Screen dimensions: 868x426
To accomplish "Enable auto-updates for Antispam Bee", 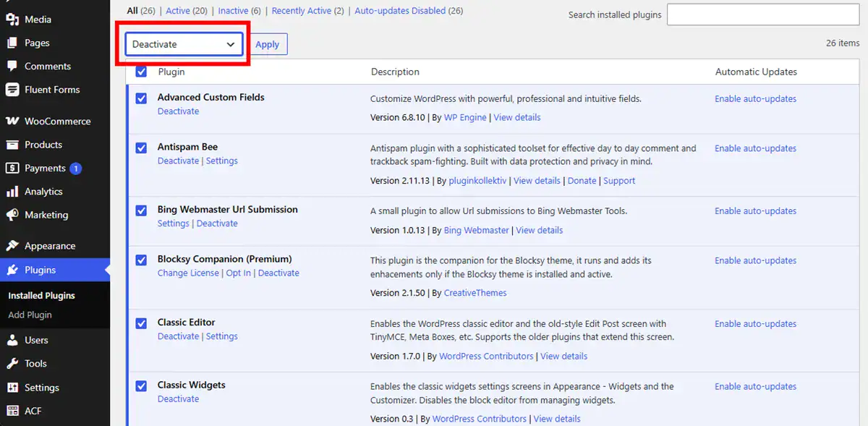I will coord(755,148).
